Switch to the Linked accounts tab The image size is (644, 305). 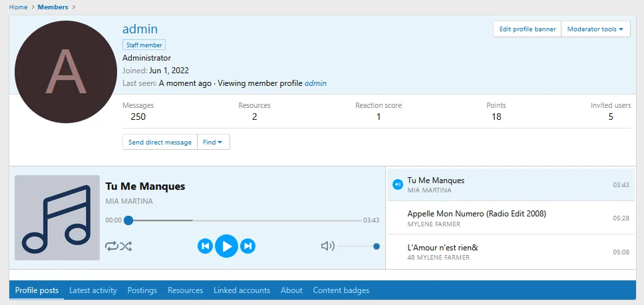pos(242,290)
